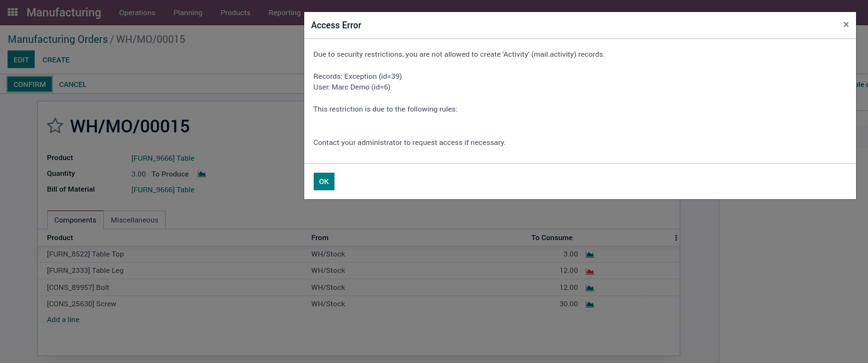Click the Access Error dialog title
The height and width of the screenshot is (363, 868).
336,25
